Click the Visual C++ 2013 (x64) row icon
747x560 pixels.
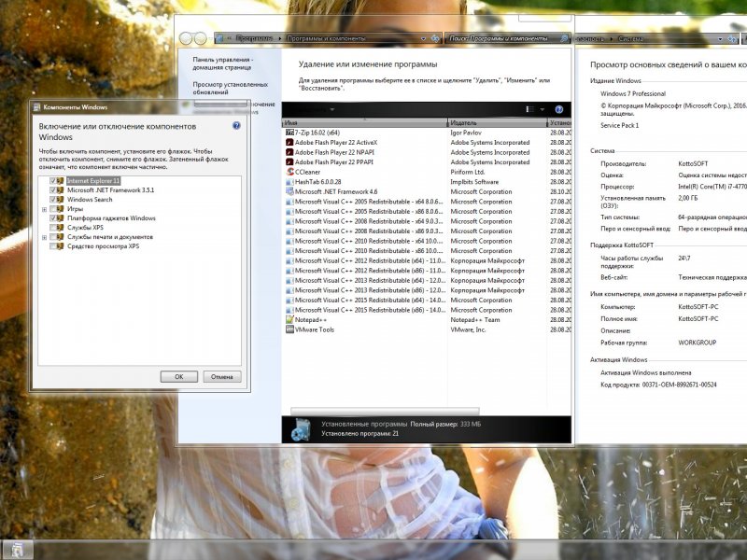pyautogui.click(x=289, y=281)
